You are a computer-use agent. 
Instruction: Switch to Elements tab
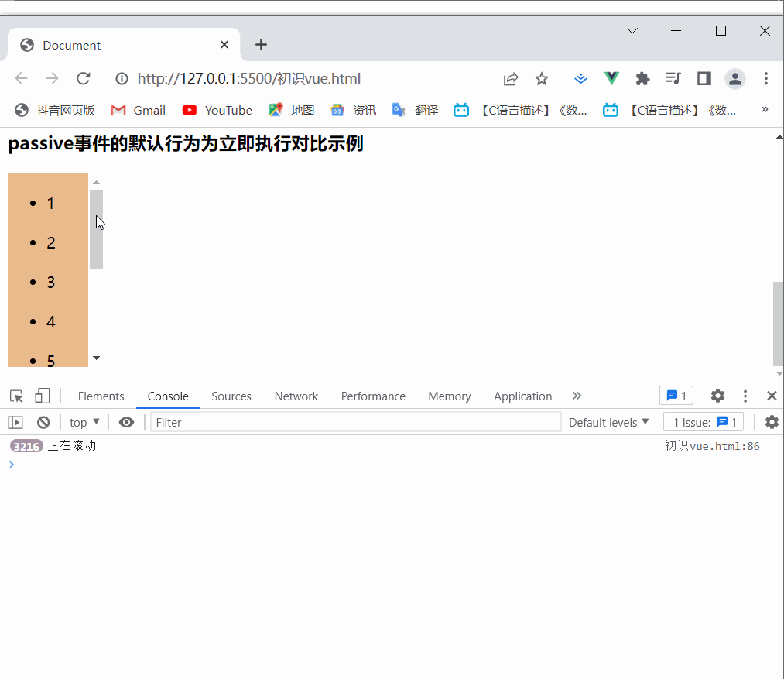click(101, 396)
